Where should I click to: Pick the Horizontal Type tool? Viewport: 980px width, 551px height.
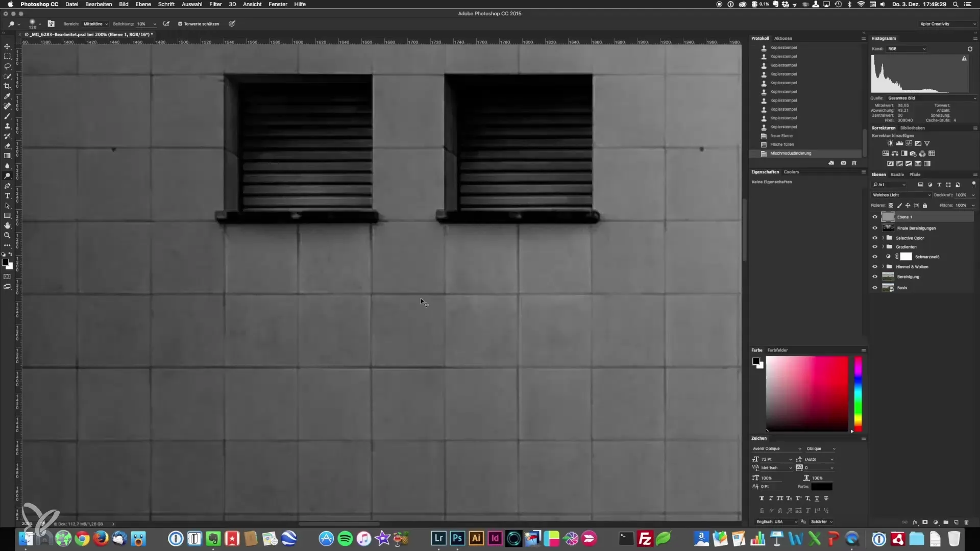pyautogui.click(x=7, y=196)
